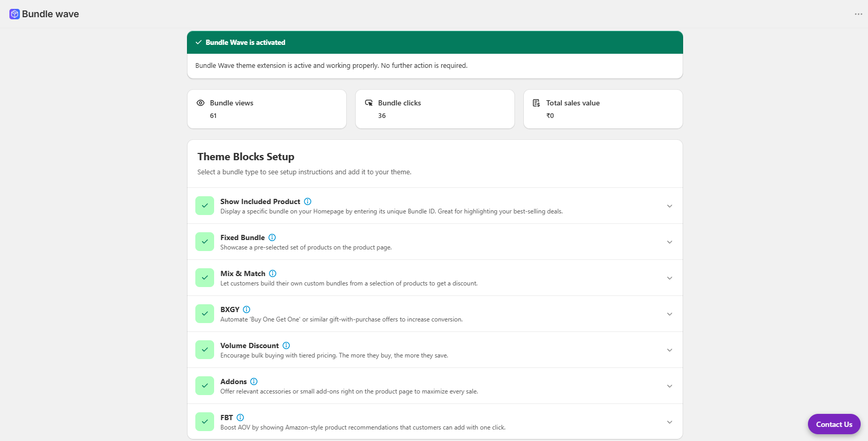Click the info icon next to Volume Discount
Screen dimensions: 868x441
286,345
